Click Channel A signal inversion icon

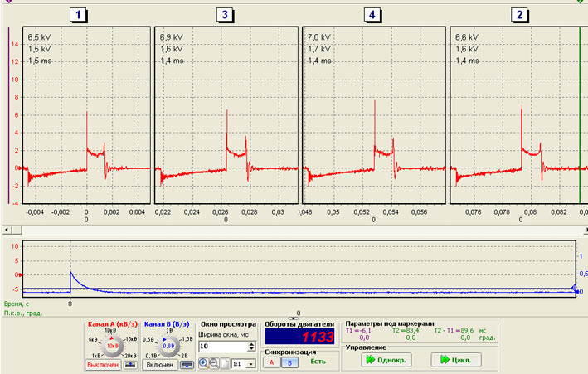tap(130, 365)
